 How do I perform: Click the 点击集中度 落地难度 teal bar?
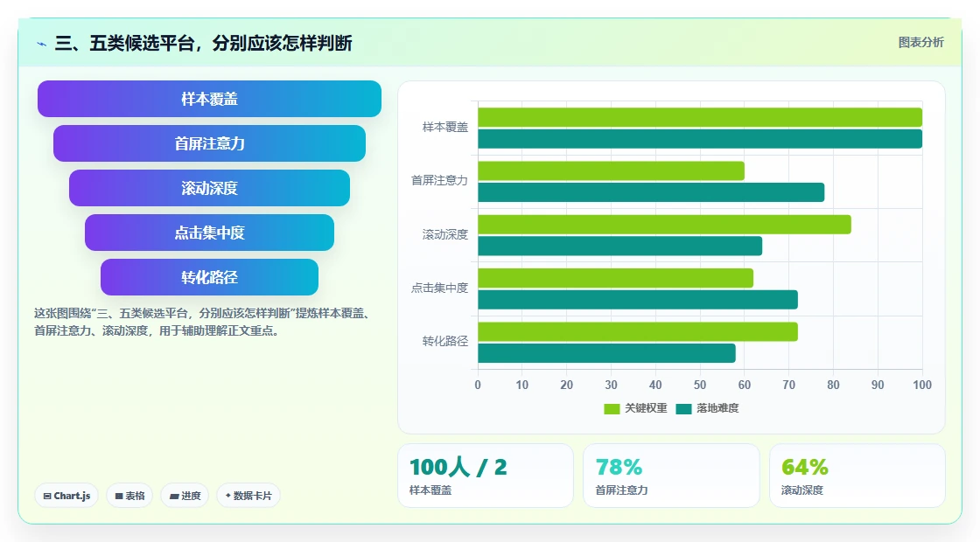click(638, 300)
